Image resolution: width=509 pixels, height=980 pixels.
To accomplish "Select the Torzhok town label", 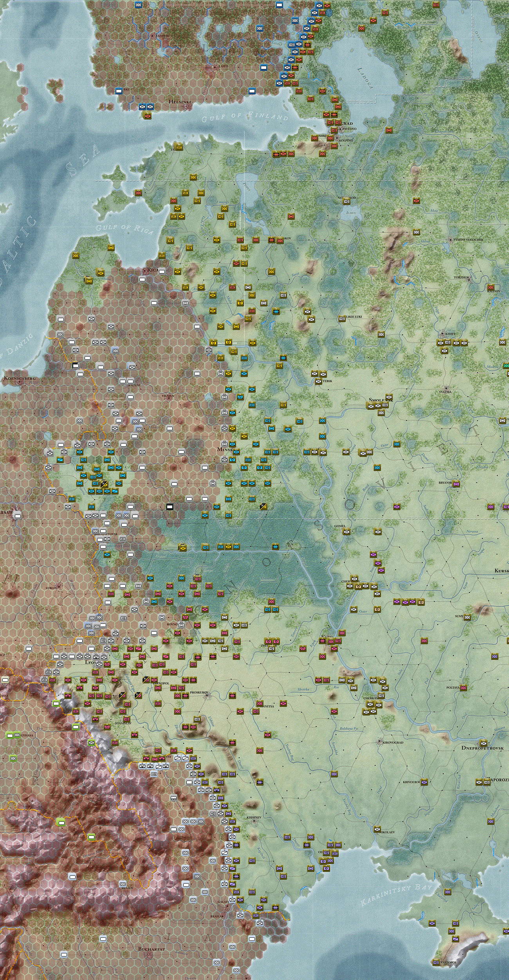I will click(x=462, y=277).
